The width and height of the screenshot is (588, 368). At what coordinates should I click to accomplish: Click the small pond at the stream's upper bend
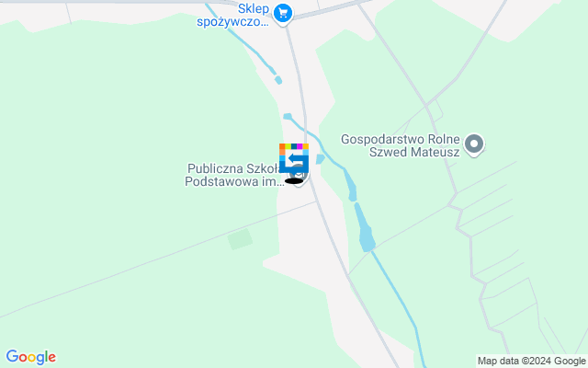pos(288,117)
